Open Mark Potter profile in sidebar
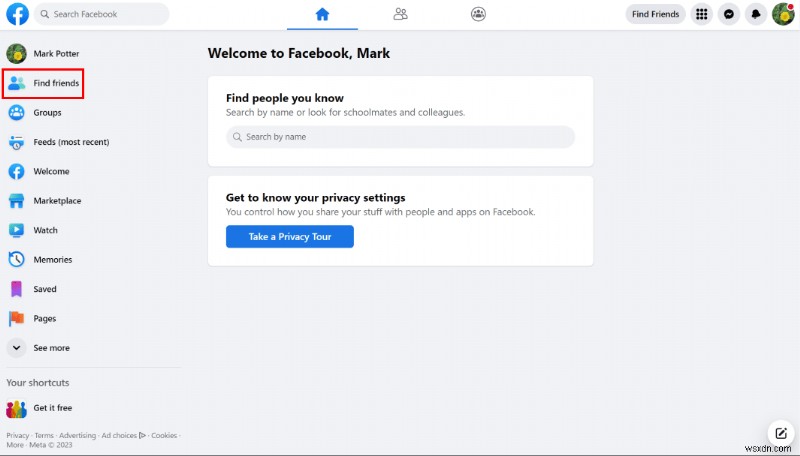Viewport: 800px width, 456px height. 43,54
